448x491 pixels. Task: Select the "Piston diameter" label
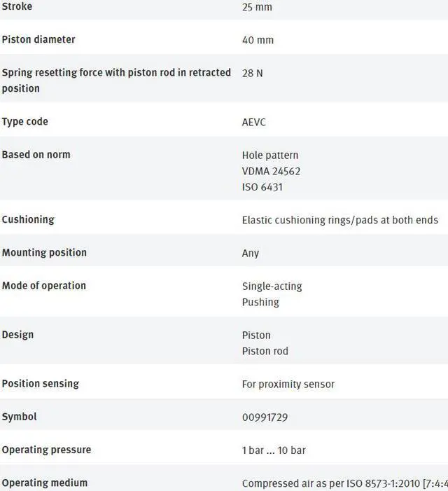38,39
